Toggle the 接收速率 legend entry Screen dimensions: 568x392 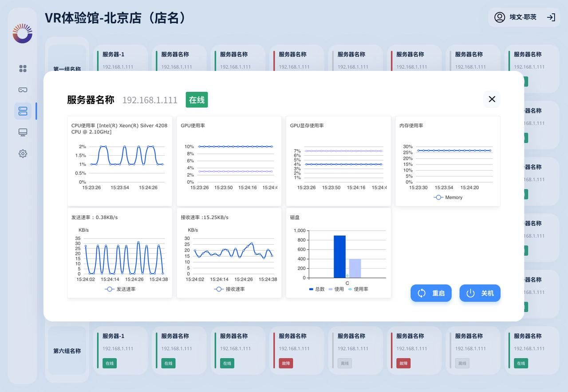tap(229, 289)
